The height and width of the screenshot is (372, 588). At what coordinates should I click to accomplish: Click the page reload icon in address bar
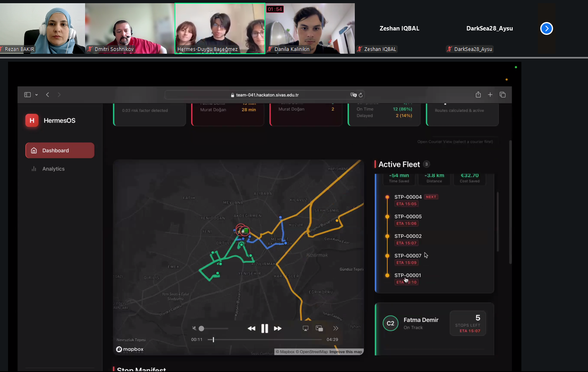click(361, 95)
